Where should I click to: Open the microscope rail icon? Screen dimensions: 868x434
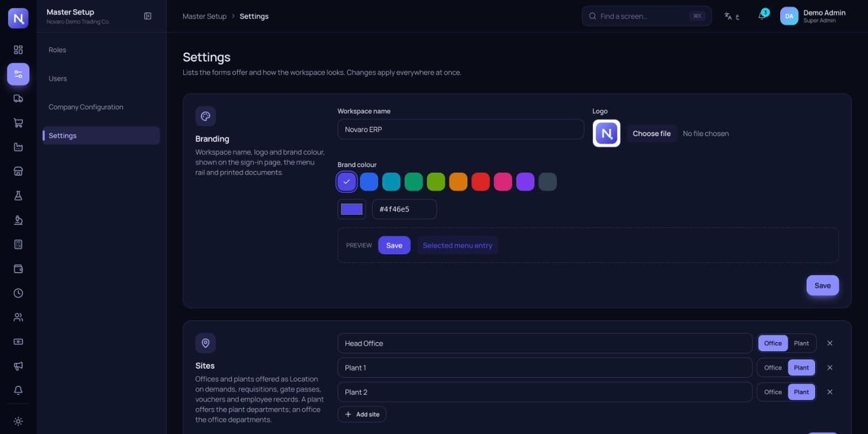coord(18,220)
